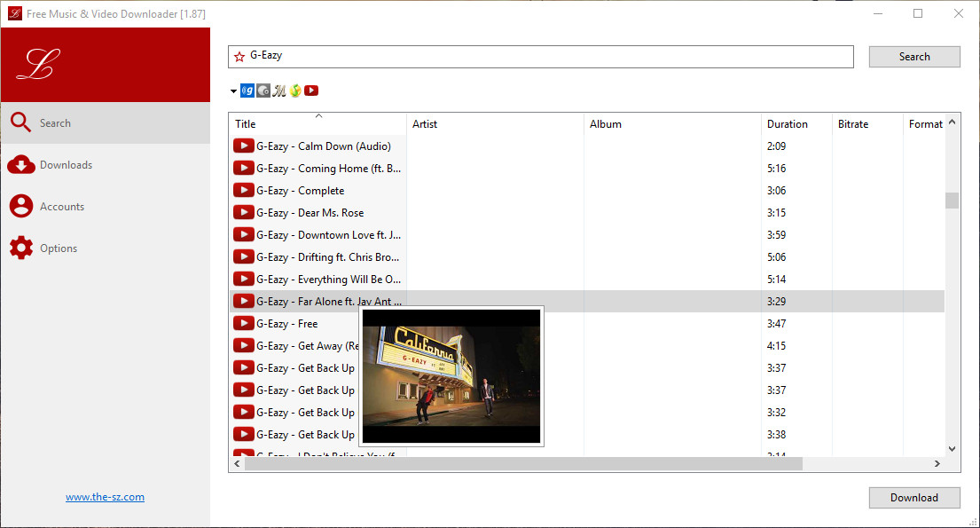Viewport: 980px width, 528px height.
Task: Select duration 3:59 cell
Action: (x=776, y=234)
